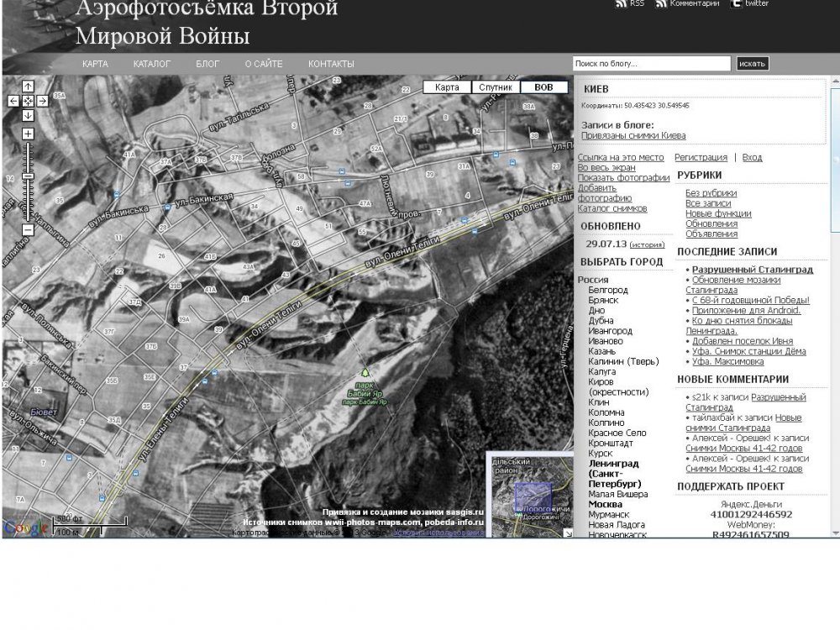Select Курск in the city list
This screenshot has height=630, width=840.
601,454
